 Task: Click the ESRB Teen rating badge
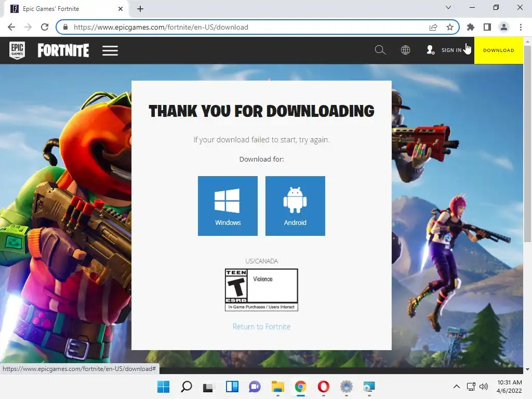tap(262, 290)
